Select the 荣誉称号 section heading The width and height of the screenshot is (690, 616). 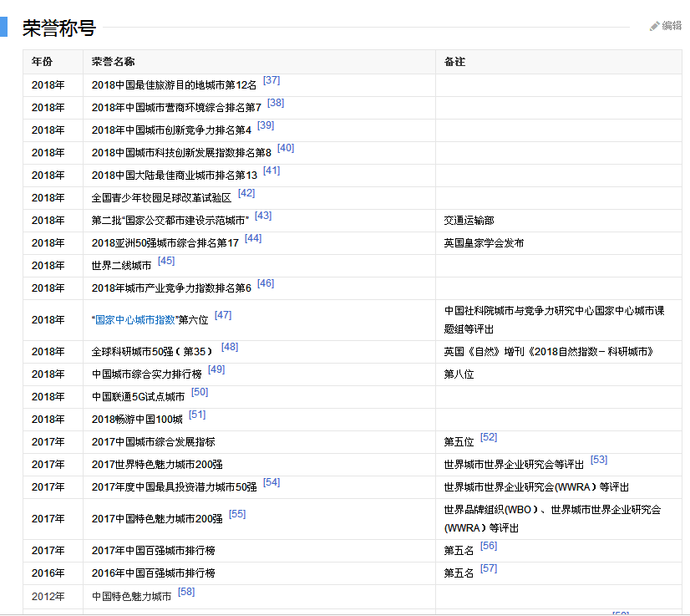(59, 28)
